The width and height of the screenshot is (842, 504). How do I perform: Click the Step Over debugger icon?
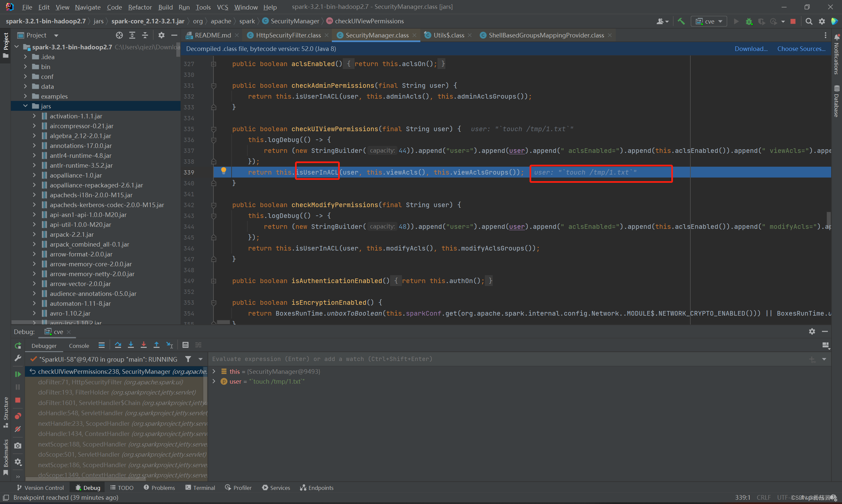[x=118, y=345]
